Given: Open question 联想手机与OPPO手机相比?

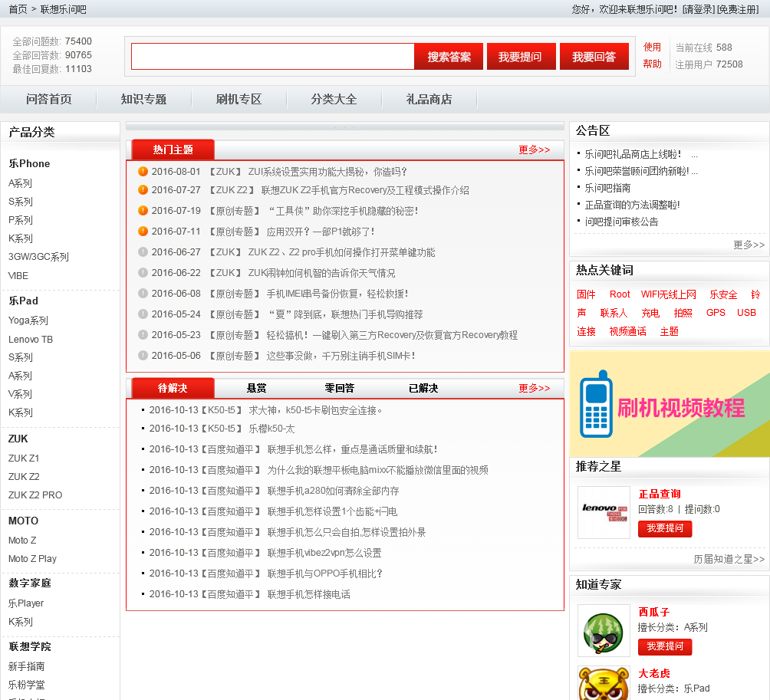Looking at the screenshot, I should 324,573.
